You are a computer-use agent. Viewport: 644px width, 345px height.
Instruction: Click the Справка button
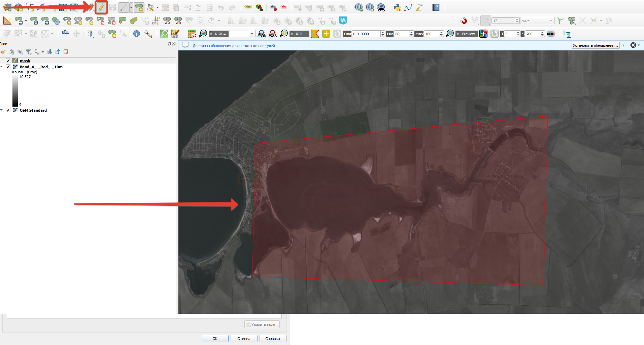(273, 338)
